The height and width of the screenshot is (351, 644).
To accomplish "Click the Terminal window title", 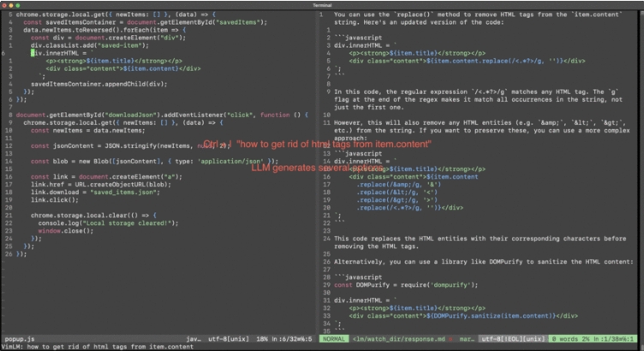I will (321, 4).
